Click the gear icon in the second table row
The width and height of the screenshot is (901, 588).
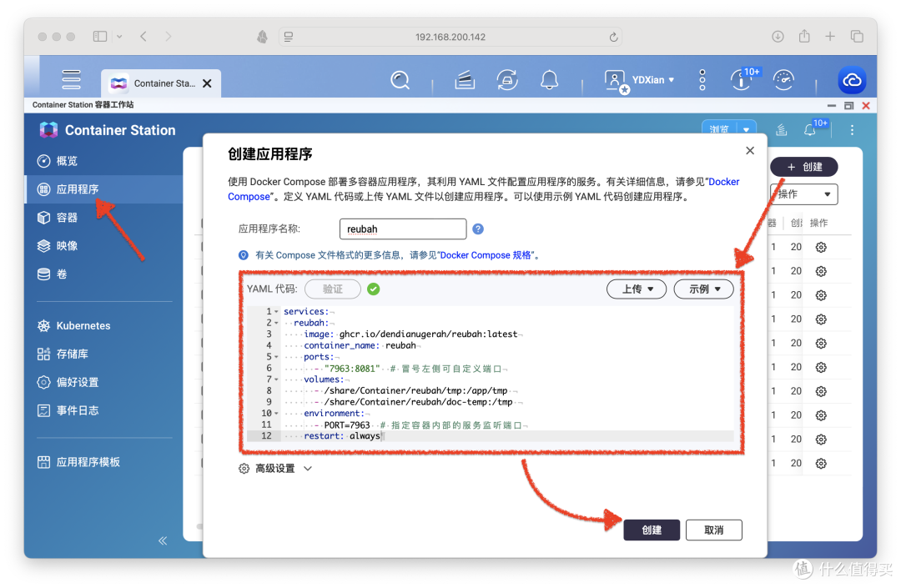point(821,271)
